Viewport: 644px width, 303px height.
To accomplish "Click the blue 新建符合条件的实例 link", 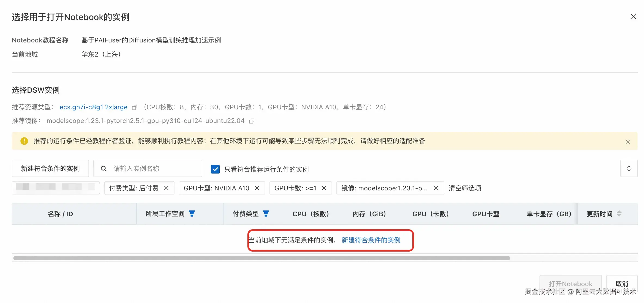I will tap(371, 240).
